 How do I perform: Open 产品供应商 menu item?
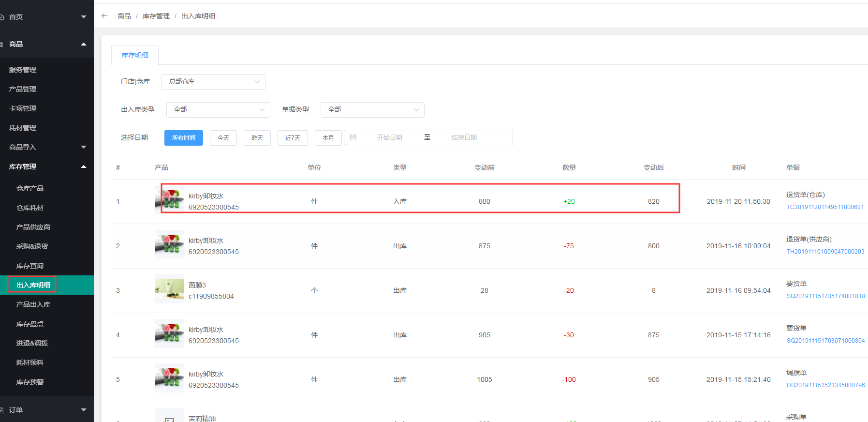33,227
